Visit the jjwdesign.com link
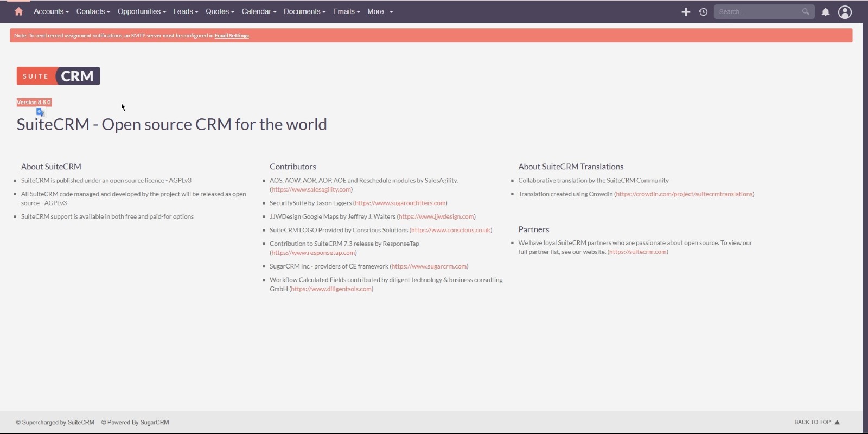868x434 pixels. pyautogui.click(x=436, y=216)
